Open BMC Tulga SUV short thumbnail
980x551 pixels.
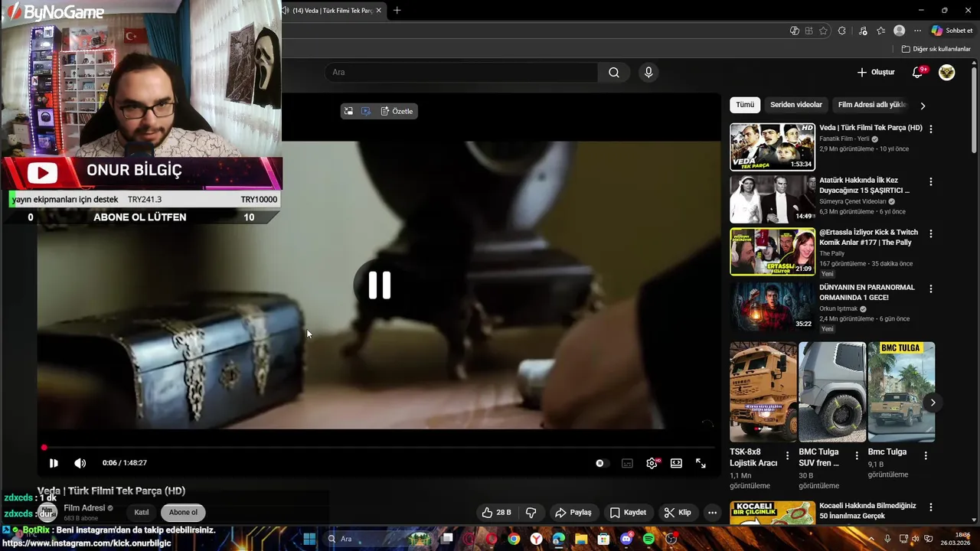(832, 392)
